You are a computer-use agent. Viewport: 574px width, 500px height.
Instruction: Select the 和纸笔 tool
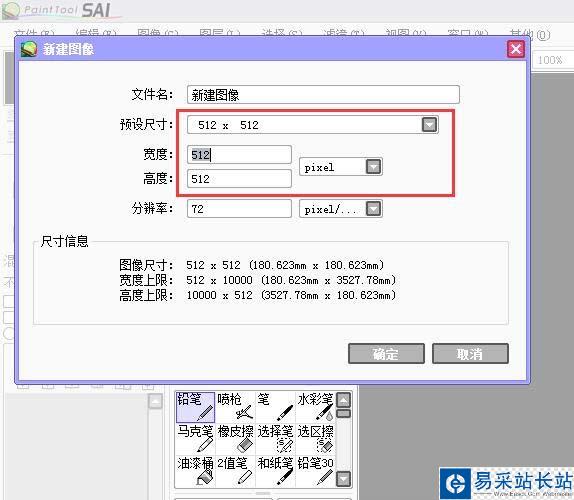tap(275, 471)
